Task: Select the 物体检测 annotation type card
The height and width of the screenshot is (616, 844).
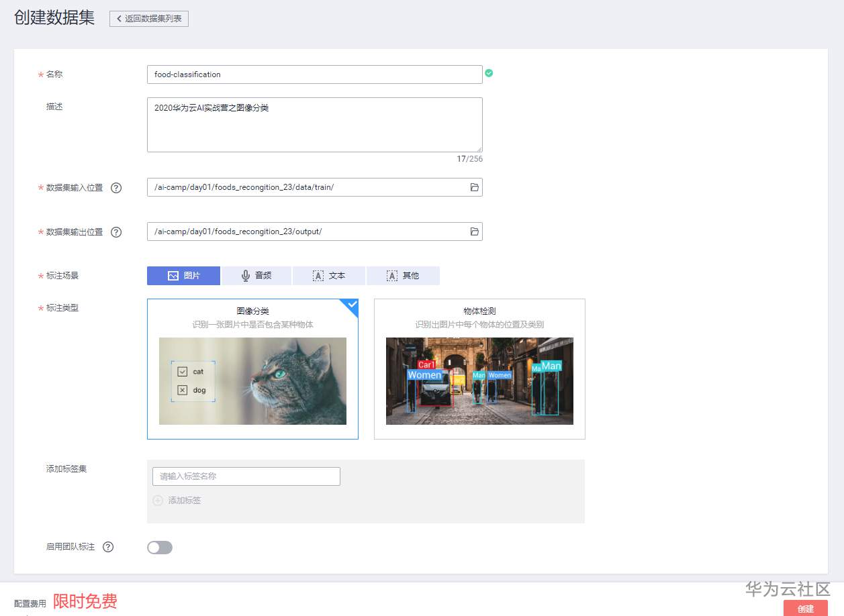Action: (x=479, y=368)
